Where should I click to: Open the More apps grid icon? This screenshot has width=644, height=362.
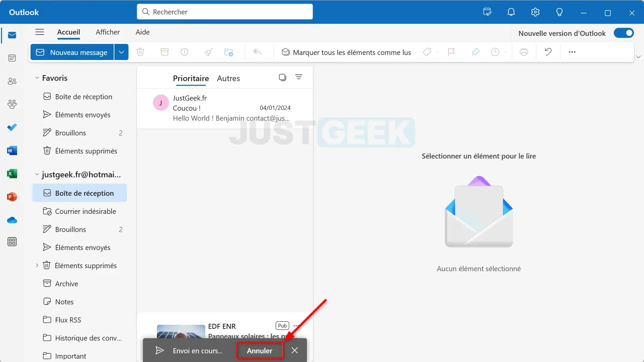(12, 242)
